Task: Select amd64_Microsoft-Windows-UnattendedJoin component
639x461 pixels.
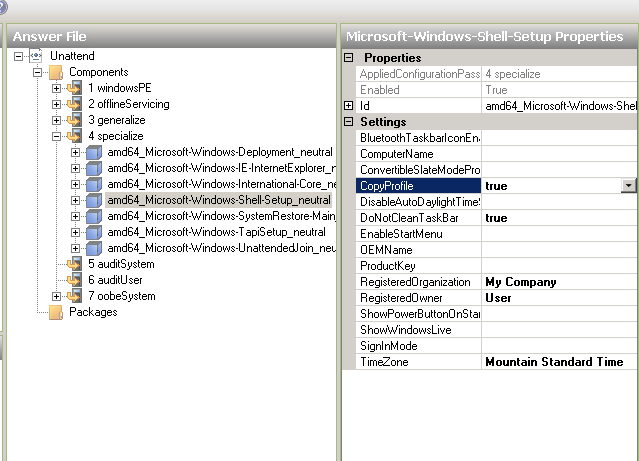Action: (220, 248)
